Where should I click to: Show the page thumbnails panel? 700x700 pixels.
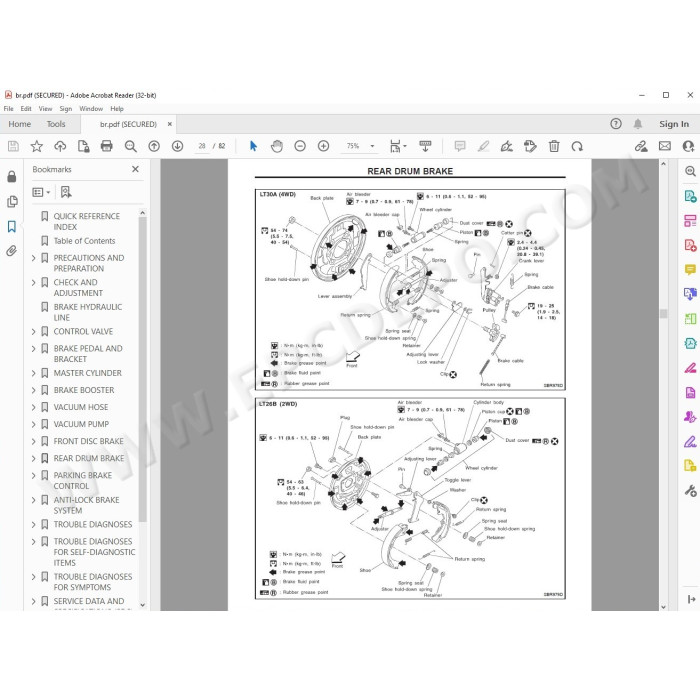(x=12, y=201)
